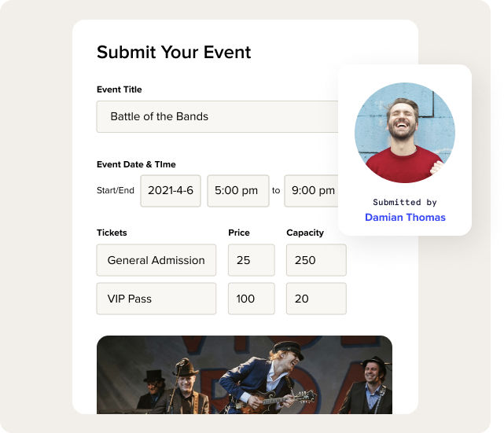Viewport: 504px width, 433px height.
Task: Edit the VIP Pass price of 100
Action: coord(251,299)
